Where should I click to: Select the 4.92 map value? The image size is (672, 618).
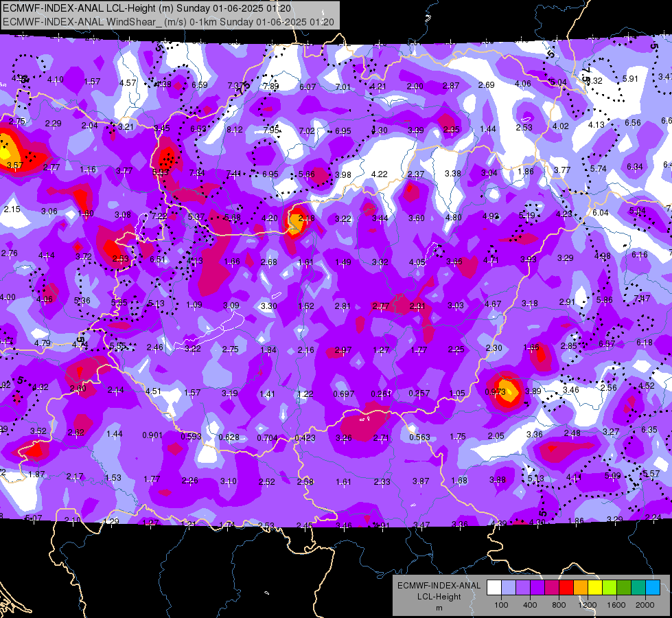[491, 216]
